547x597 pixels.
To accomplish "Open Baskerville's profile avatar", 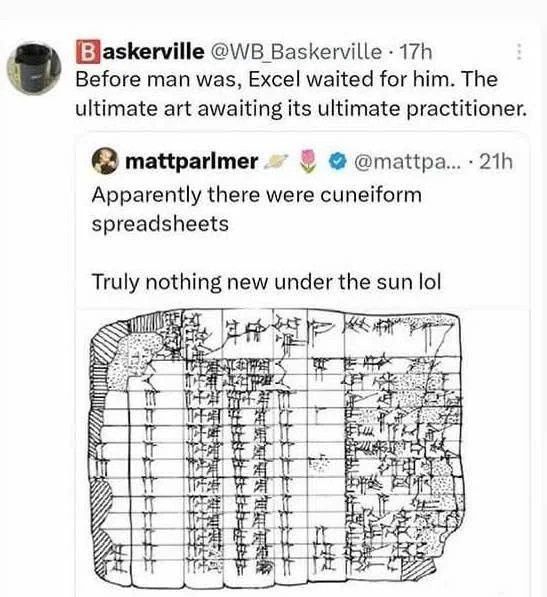I will coord(35,67).
